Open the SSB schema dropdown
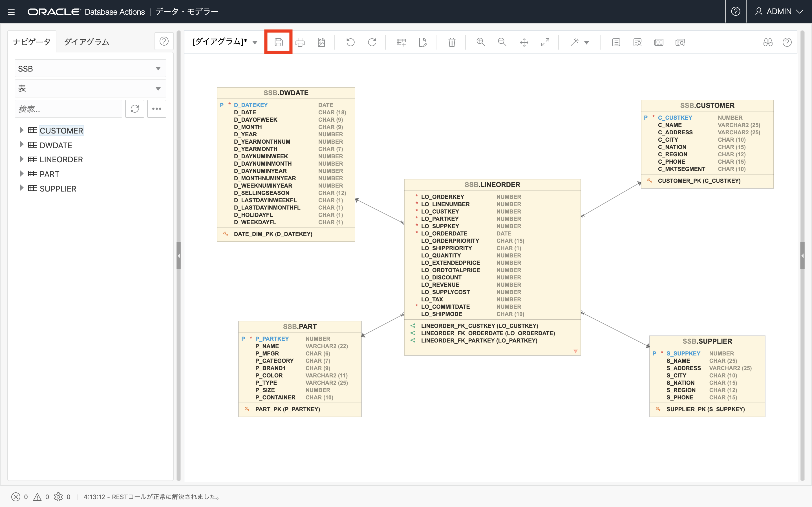The image size is (812, 507). pos(90,69)
